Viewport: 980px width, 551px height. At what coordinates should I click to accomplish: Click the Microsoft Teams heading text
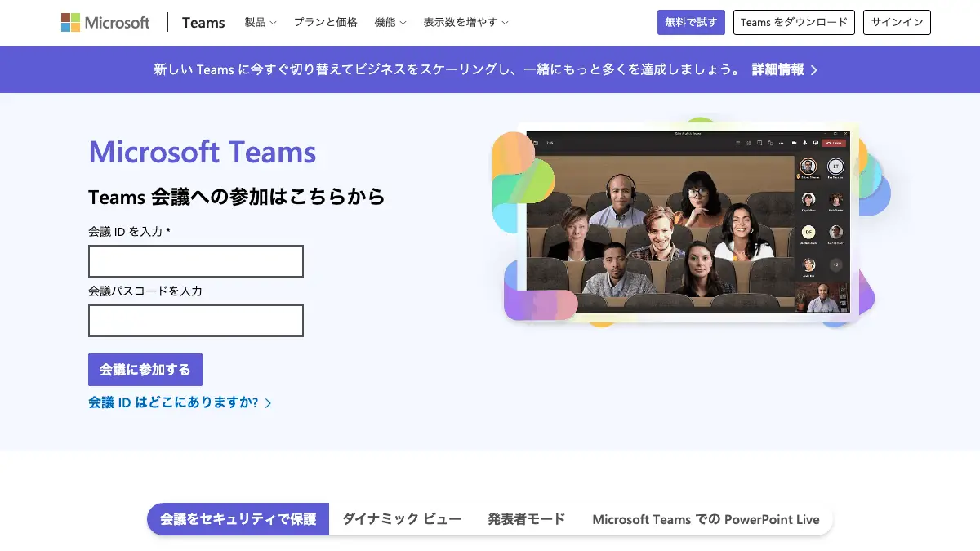point(203,152)
